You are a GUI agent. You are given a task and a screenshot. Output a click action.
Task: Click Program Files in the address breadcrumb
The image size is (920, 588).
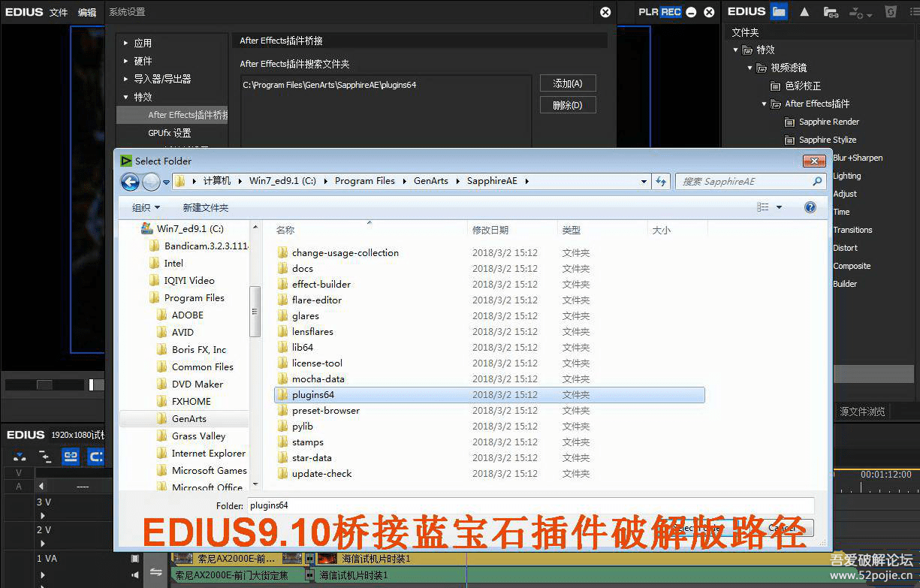[x=365, y=181]
